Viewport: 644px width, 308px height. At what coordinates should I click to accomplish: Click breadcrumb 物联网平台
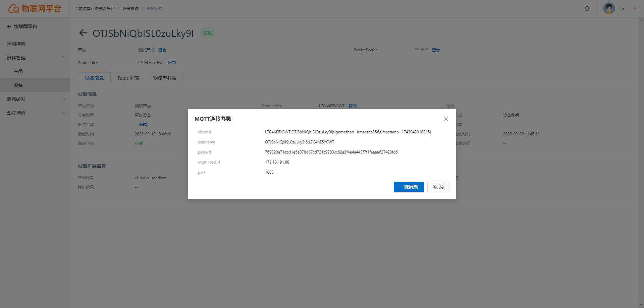(104, 9)
